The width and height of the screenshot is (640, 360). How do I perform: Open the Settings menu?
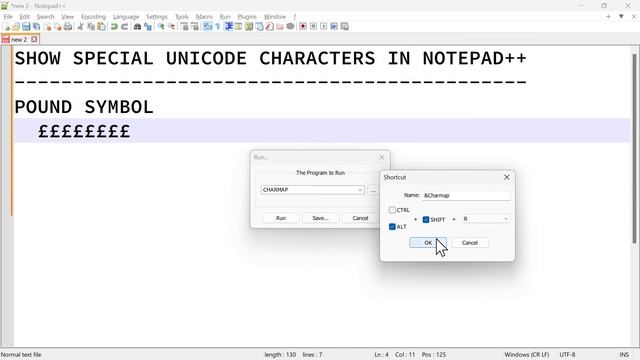click(x=157, y=17)
